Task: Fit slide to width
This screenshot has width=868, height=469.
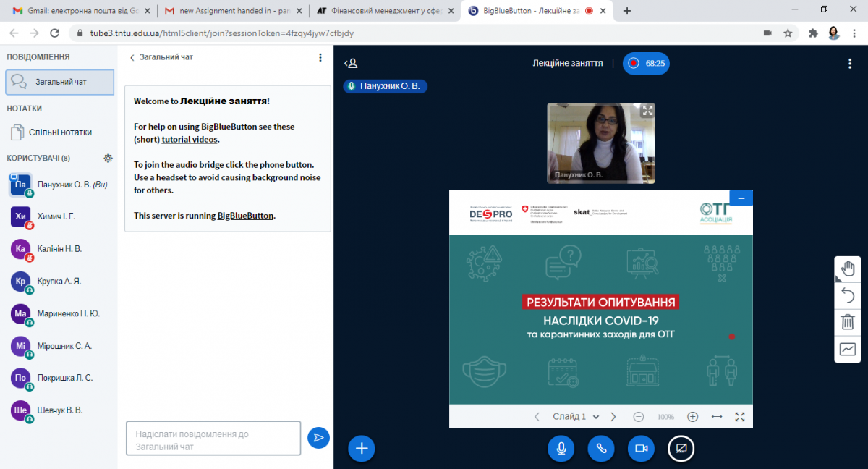Action: pos(717,417)
